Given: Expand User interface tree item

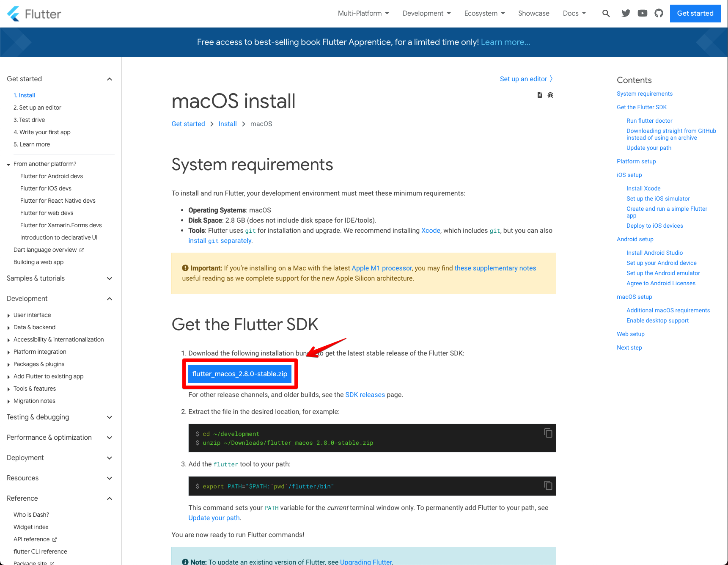Looking at the screenshot, I should pos(8,316).
